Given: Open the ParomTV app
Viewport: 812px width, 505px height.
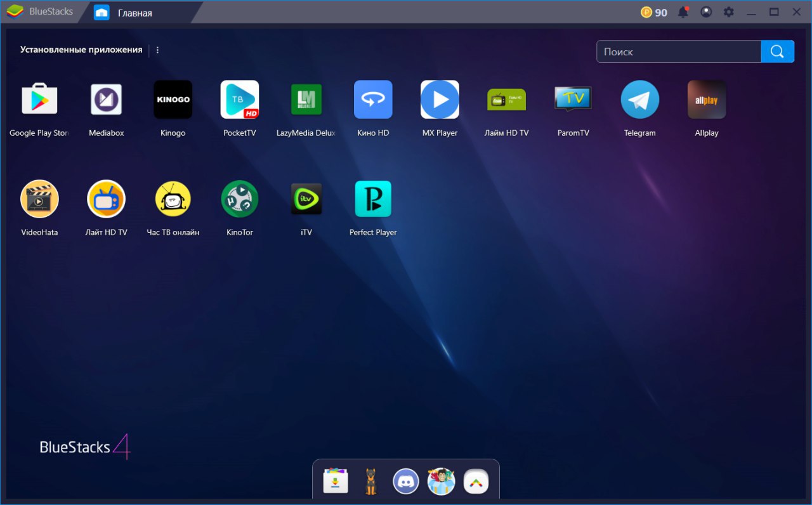Looking at the screenshot, I should 573,100.
